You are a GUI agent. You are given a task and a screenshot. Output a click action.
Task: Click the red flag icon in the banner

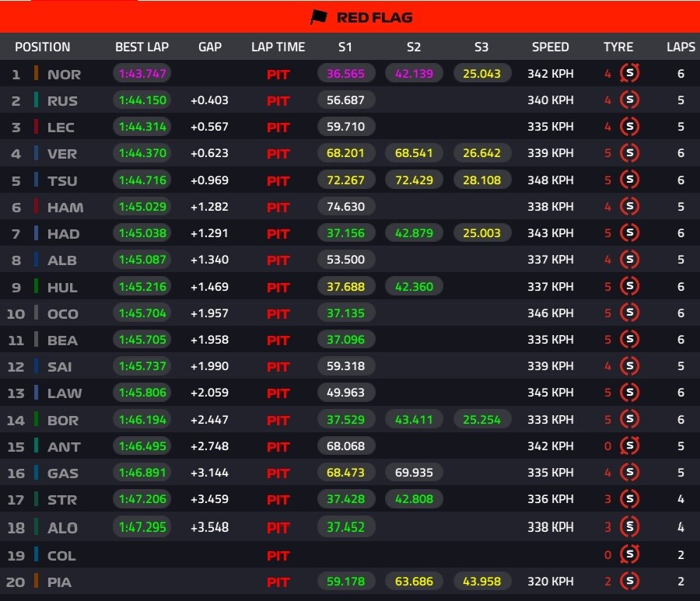[319, 17]
